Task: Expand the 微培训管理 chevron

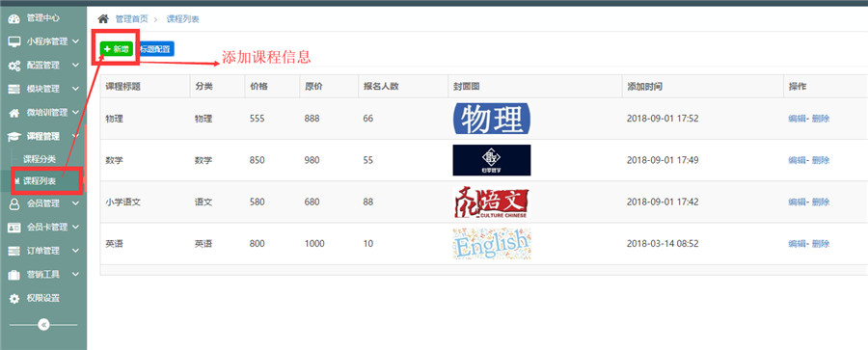Action: (x=76, y=113)
